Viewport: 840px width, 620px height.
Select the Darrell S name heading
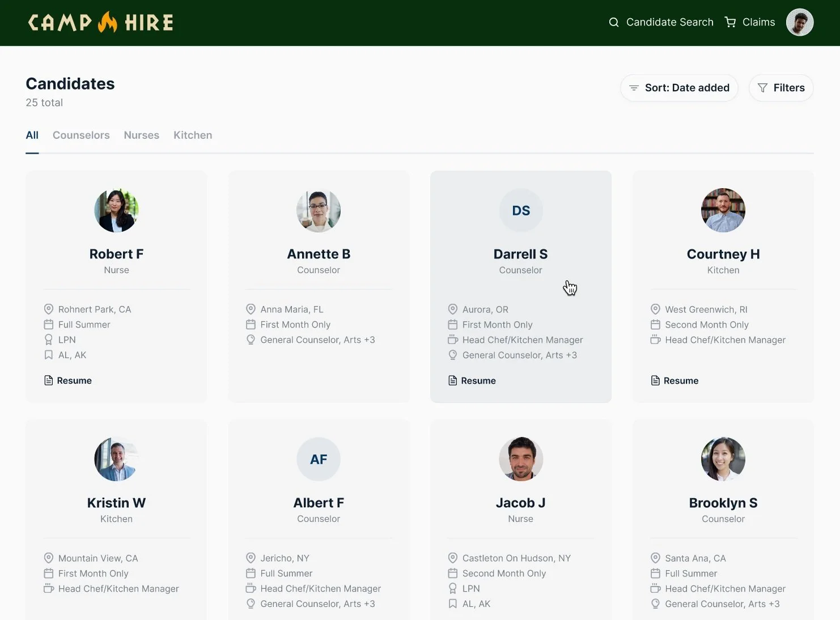tap(521, 254)
